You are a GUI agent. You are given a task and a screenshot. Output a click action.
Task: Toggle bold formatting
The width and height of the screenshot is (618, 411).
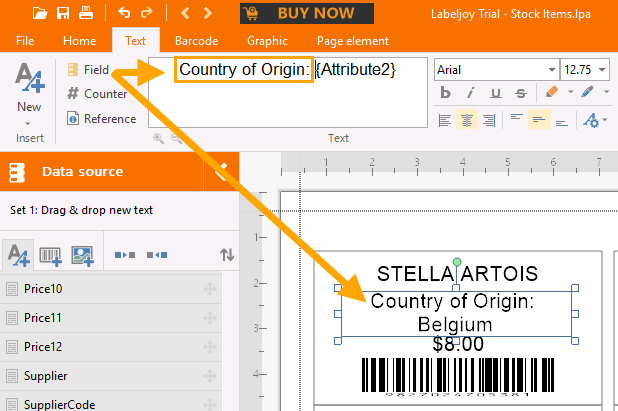coord(446,93)
